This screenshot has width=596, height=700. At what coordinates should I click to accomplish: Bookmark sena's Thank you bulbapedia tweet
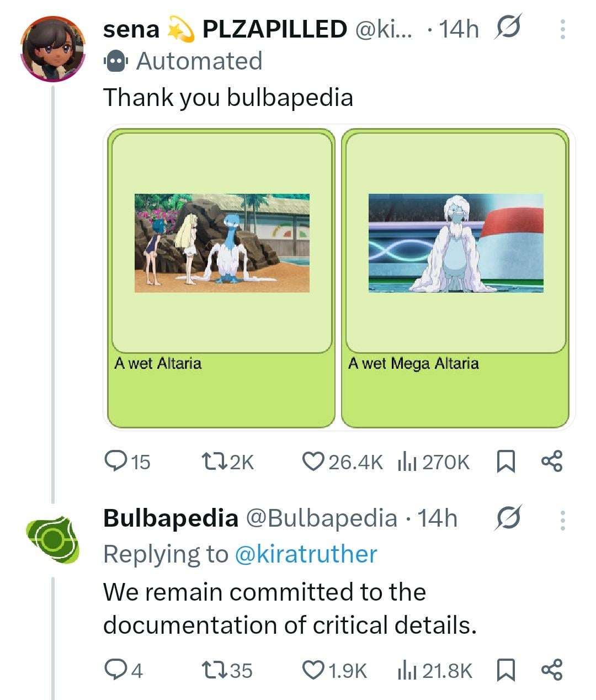tap(505, 461)
